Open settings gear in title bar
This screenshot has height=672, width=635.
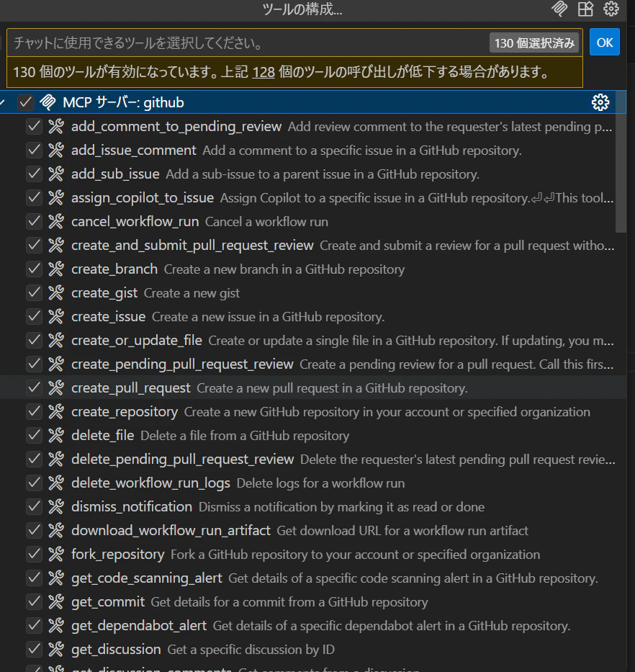611,9
